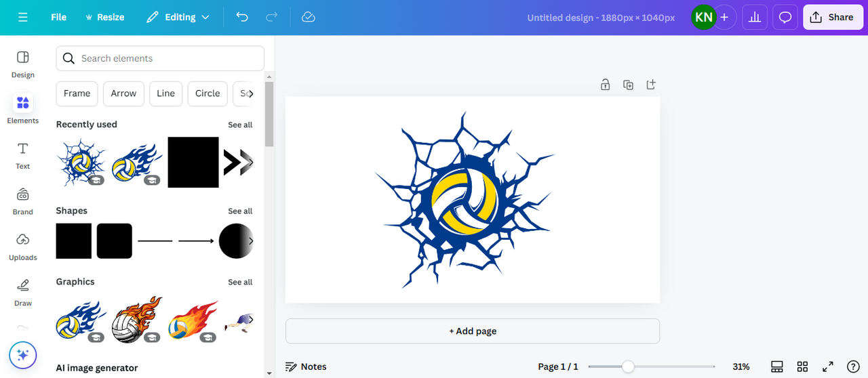Select the Frame chip
868x378 pixels.
click(77, 93)
